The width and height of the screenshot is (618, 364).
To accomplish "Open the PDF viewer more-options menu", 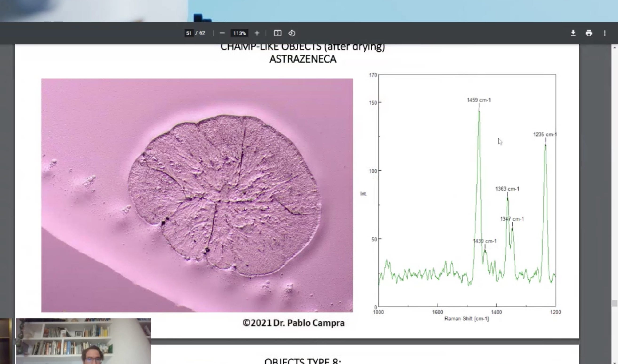I will (605, 33).
